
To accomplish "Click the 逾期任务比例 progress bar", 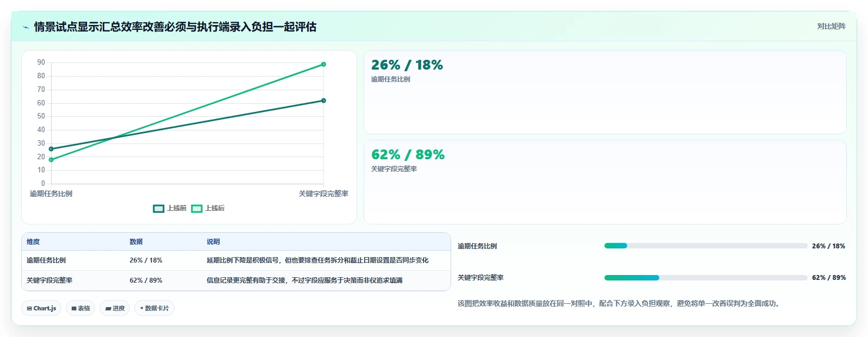I will coord(705,246).
